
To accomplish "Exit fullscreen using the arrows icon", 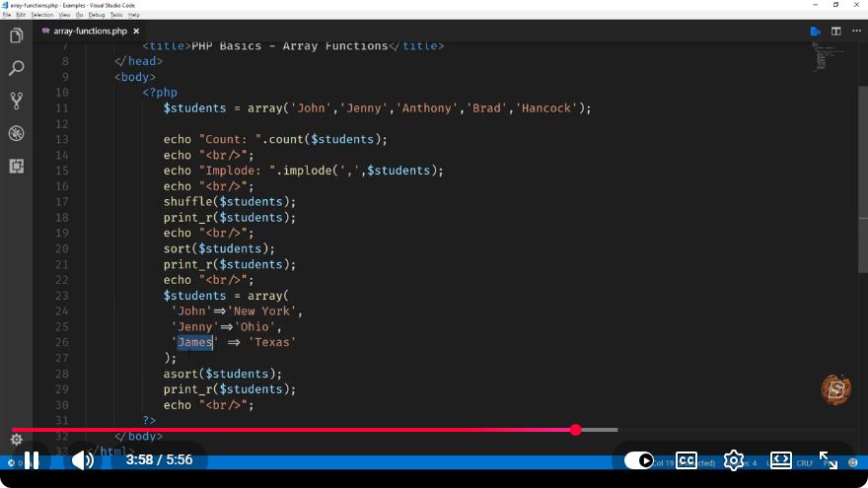I will (829, 459).
